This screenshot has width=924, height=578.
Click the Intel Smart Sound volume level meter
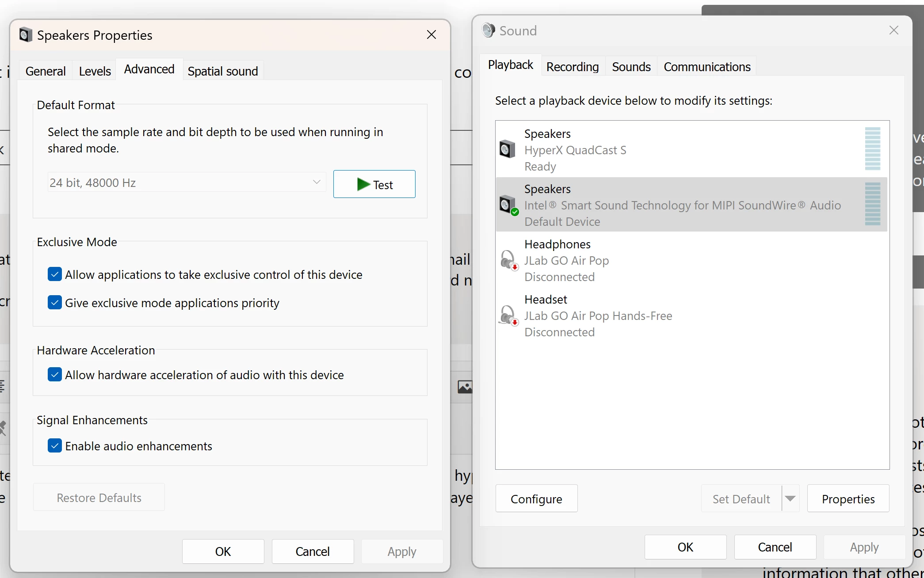(x=872, y=204)
